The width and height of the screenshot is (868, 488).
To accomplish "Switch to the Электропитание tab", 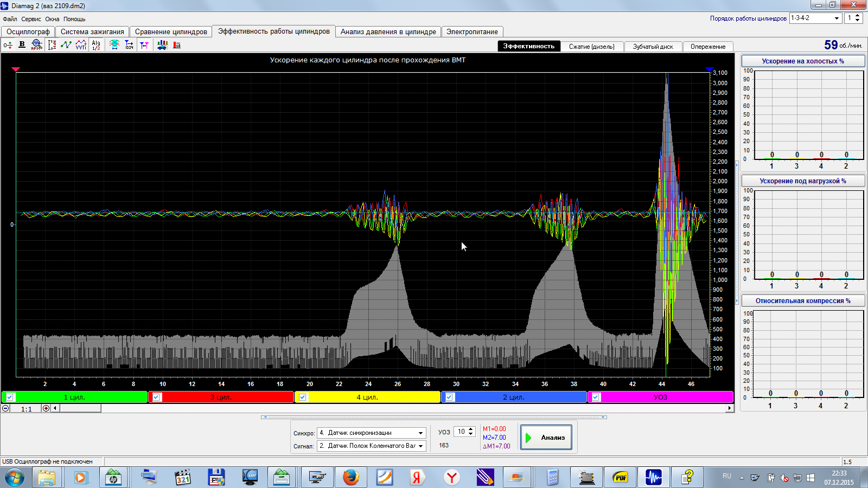I will click(x=472, y=31).
